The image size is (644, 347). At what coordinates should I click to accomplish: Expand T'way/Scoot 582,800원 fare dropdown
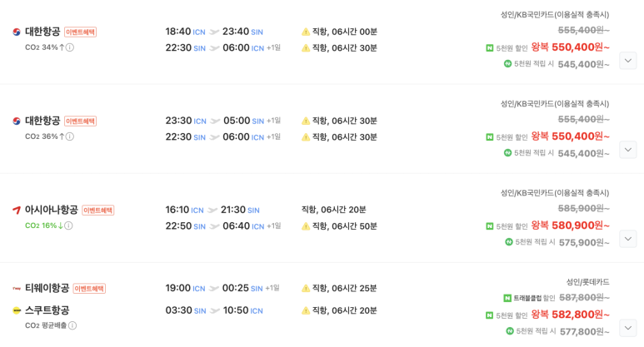coord(628,327)
